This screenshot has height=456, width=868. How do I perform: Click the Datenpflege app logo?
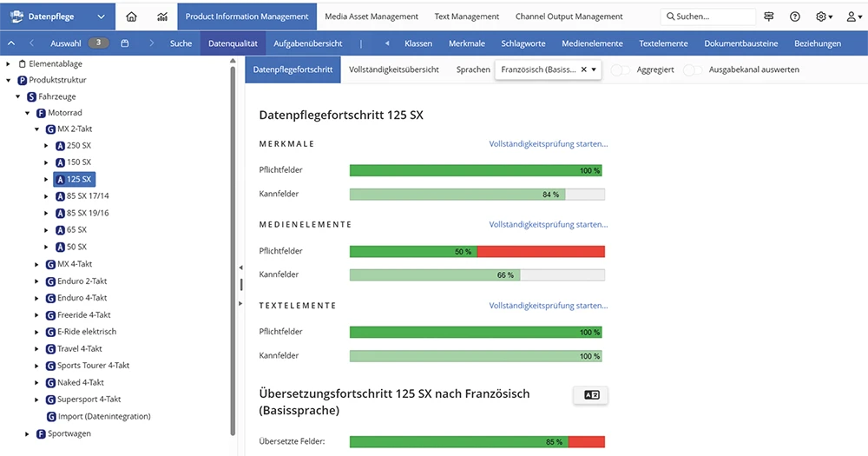click(16, 16)
